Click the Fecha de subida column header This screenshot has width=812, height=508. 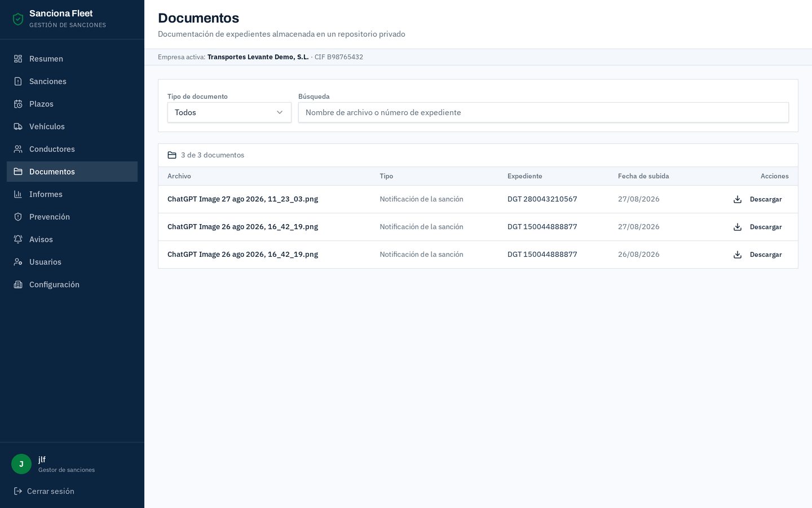(643, 176)
